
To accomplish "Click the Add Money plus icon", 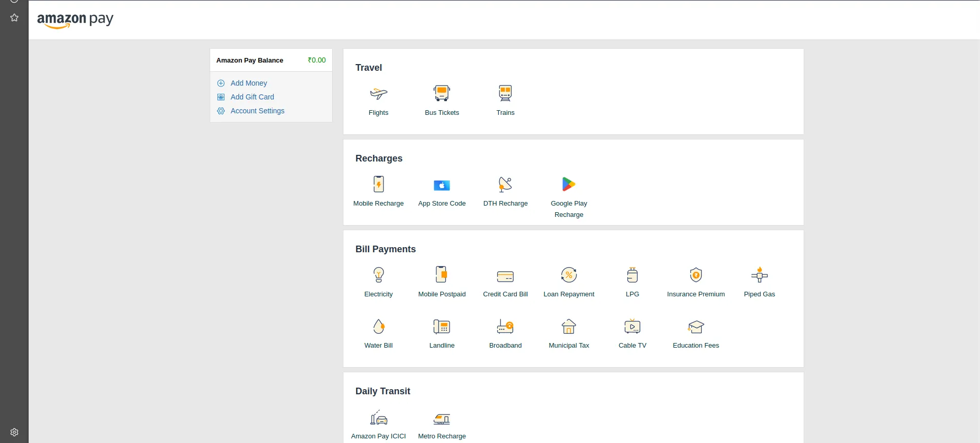I will coord(221,83).
